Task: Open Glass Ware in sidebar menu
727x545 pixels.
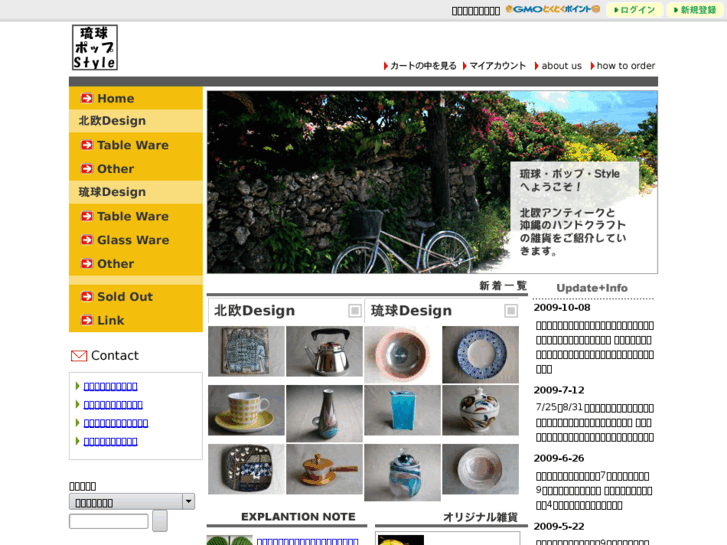Action: pos(133,240)
